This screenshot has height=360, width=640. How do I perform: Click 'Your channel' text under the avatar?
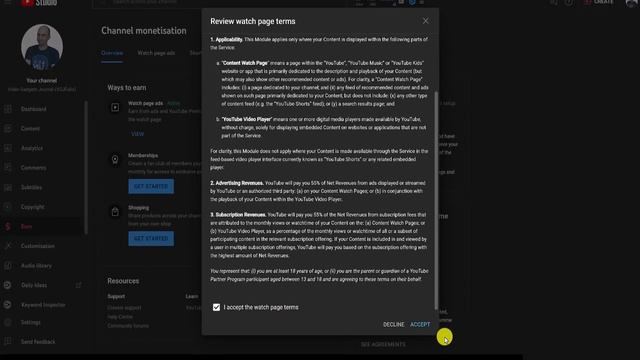tap(42, 80)
